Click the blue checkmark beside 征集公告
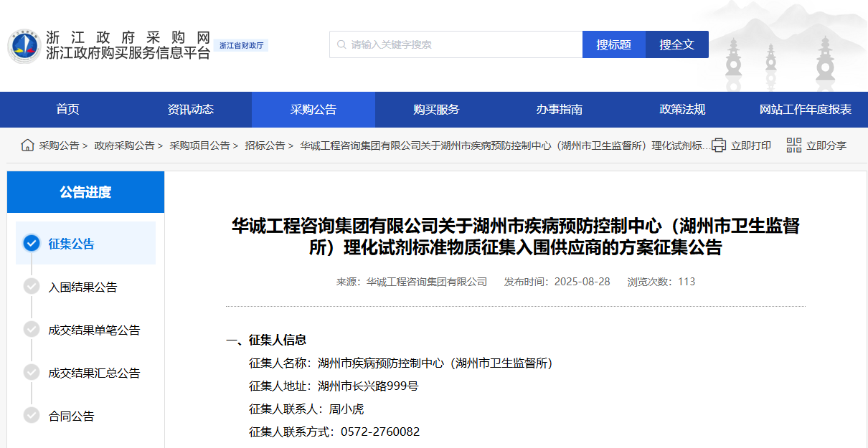The height and width of the screenshot is (448, 868). [31, 243]
